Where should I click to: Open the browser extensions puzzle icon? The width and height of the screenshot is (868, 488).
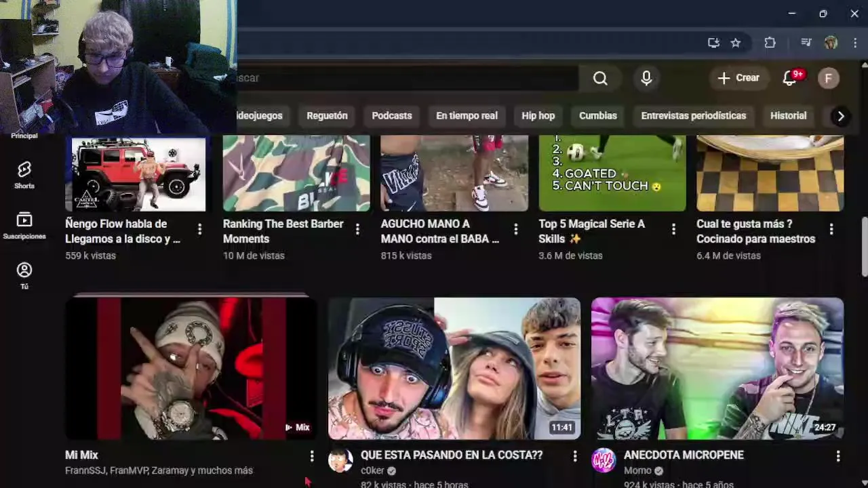tap(770, 43)
